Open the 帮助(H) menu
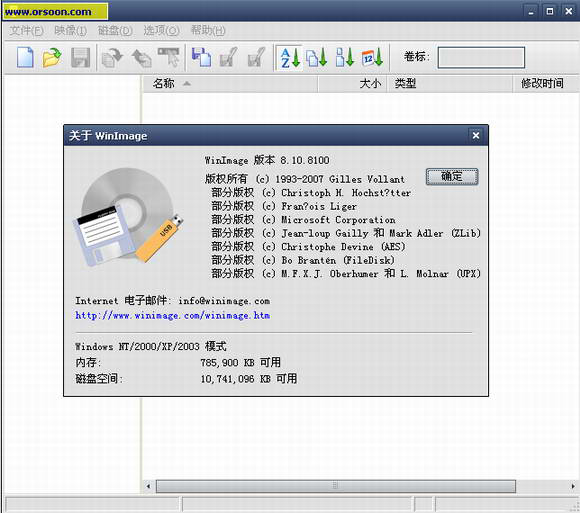 coord(208,30)
